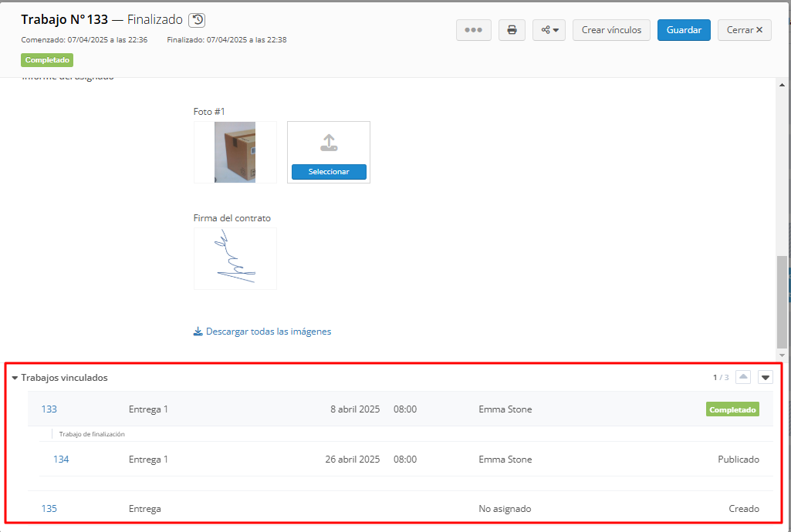Open linked job 134

click(61, 459)
